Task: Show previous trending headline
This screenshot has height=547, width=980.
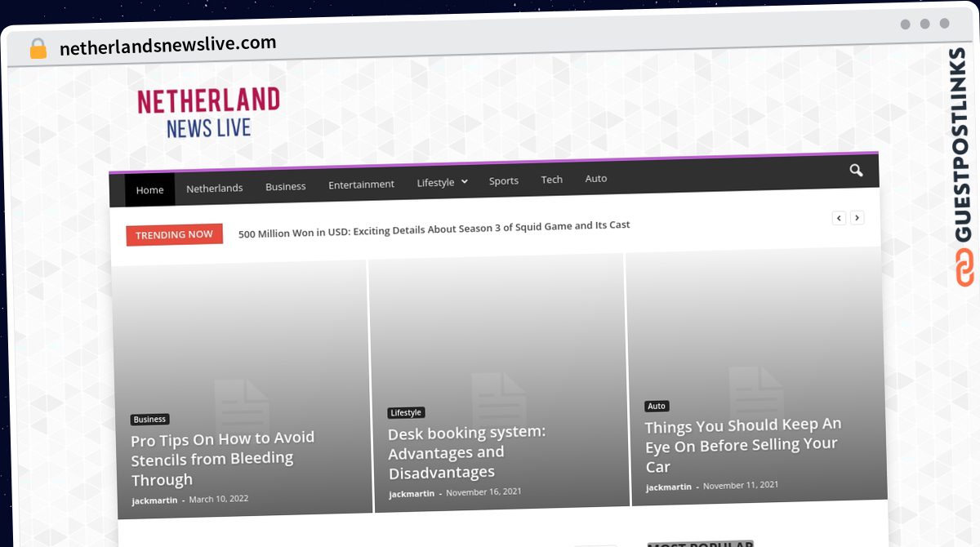Action: [x=839, y=218]
